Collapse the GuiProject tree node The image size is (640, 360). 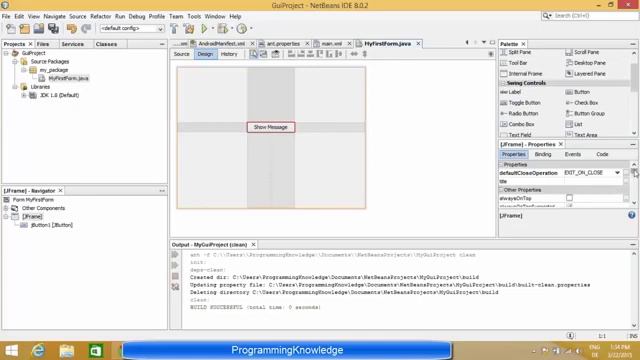(x=6, y=53)
